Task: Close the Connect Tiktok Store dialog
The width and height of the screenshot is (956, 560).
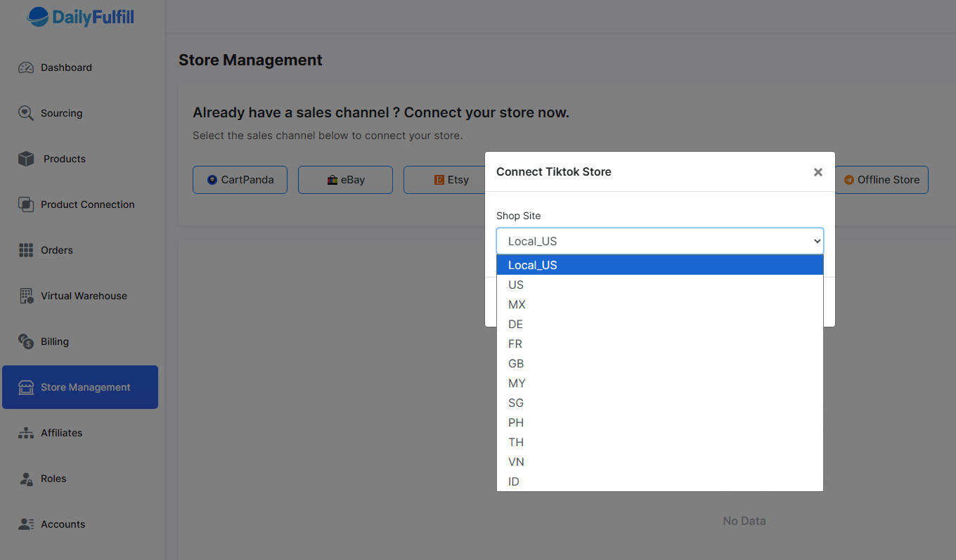Action: pos(818,172)
